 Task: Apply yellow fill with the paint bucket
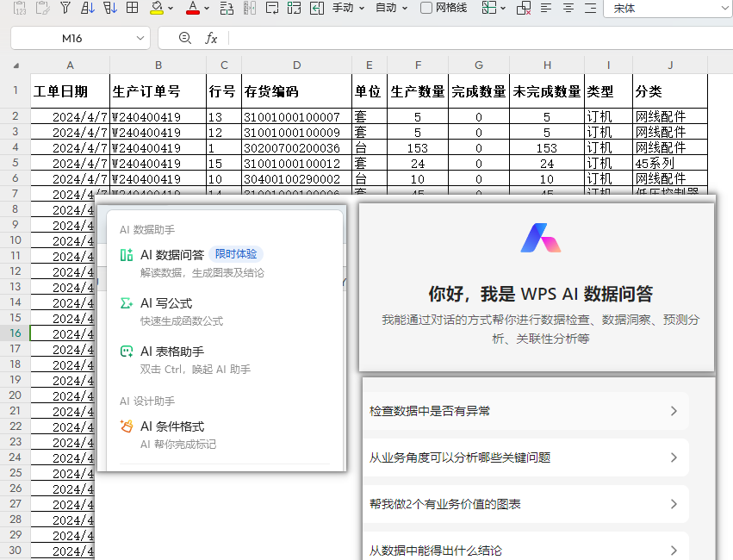click(157, 8)
